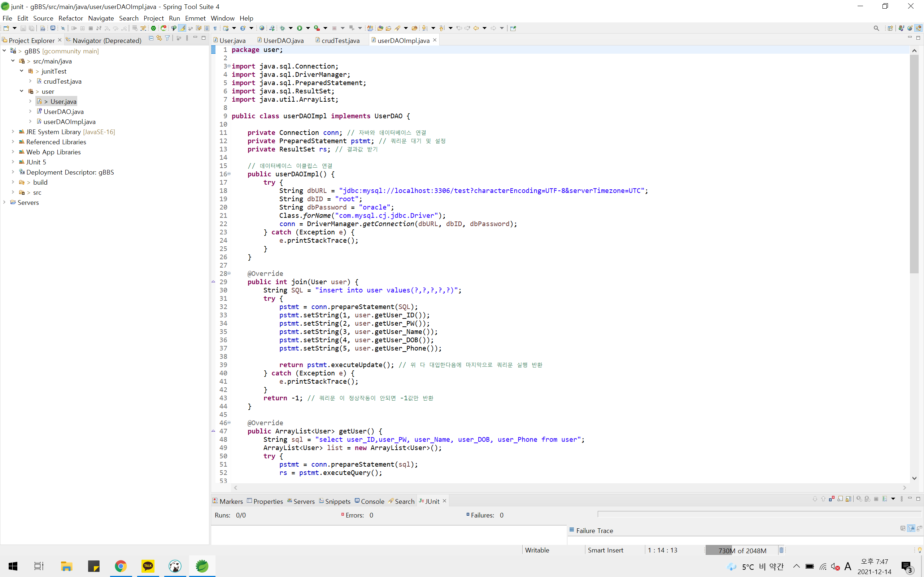Viewport: 924px width, 577px height.
Task: Select UserDAO.java in project tree
Action: [64, 111]
